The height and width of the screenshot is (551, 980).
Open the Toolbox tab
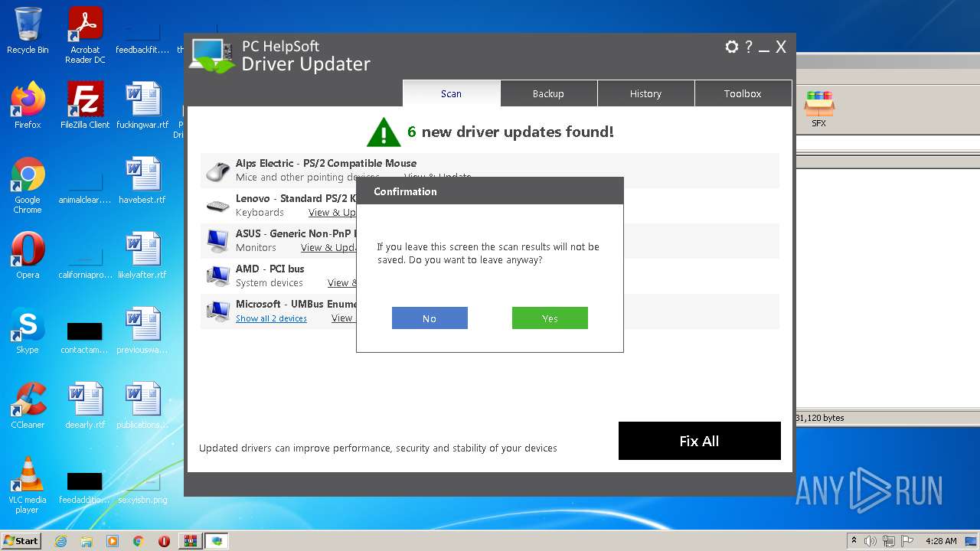[x=743, y=93]
